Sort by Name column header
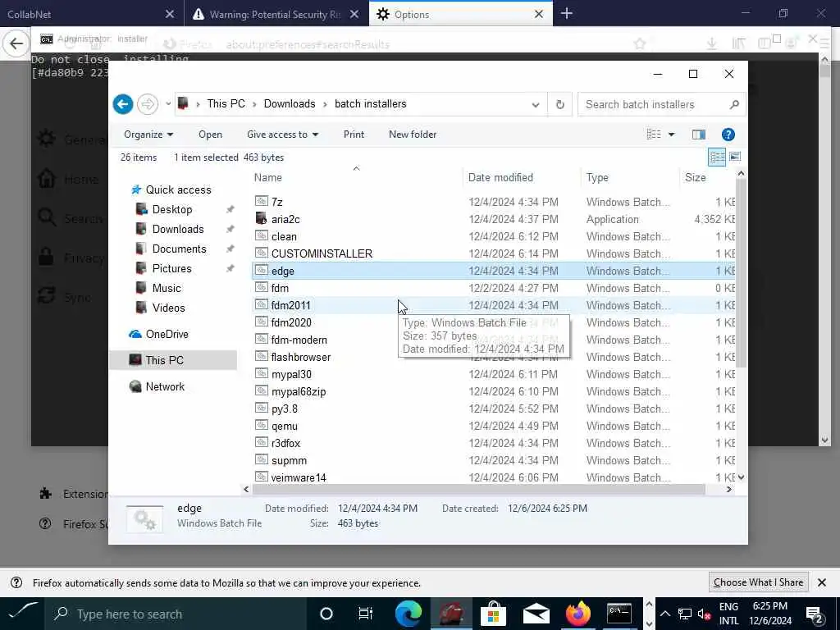The height and width of the screenshot is (630, 840). coord(356,177)
